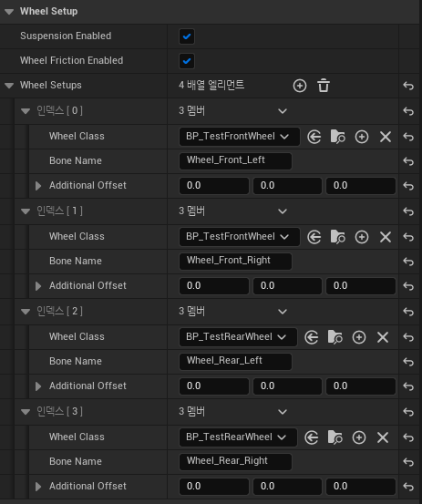The image size is (422, 504).
Task: Open index 2 BP_TestRearWheel class dropdown
Action: click(x=238, y=337)
